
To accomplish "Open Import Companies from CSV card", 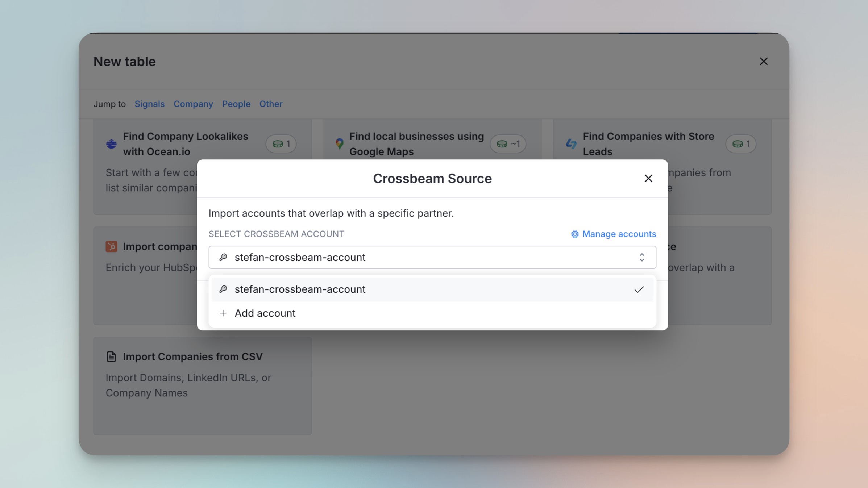I will [192, 356].
